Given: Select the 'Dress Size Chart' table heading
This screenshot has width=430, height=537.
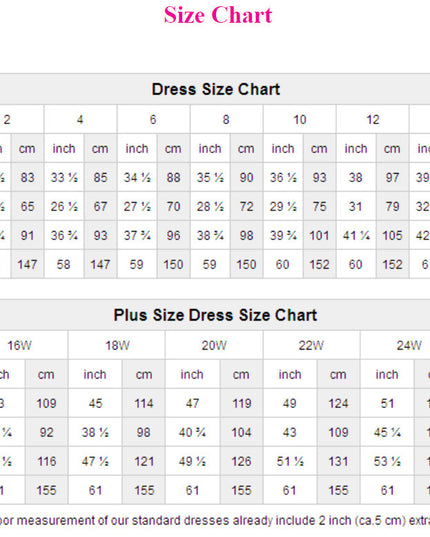Looking at the screenshot, I should (216, 89).
